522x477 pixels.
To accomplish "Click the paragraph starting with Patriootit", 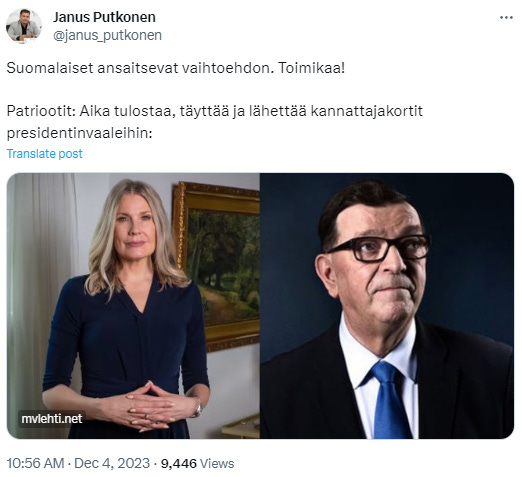I will (215, 122).
